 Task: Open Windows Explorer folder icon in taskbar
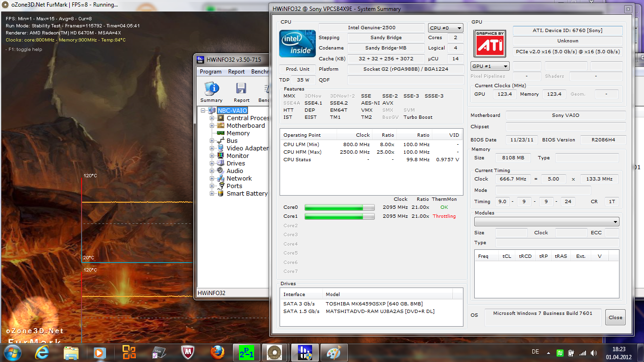(x=71, y=352)
